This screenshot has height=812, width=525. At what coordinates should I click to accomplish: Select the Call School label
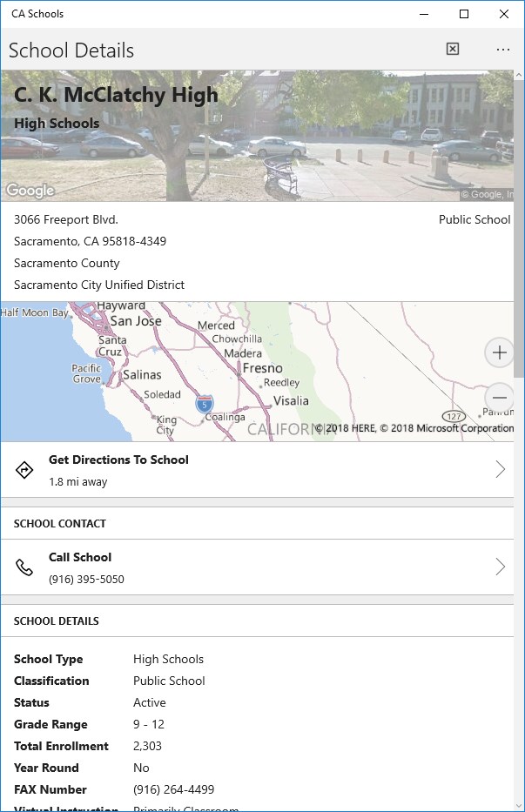tap(80, 557)
